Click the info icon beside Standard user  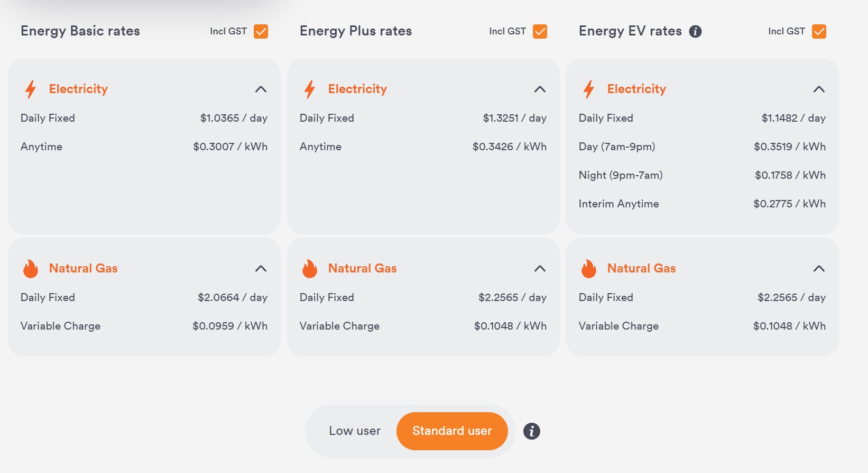coord(532,431)
